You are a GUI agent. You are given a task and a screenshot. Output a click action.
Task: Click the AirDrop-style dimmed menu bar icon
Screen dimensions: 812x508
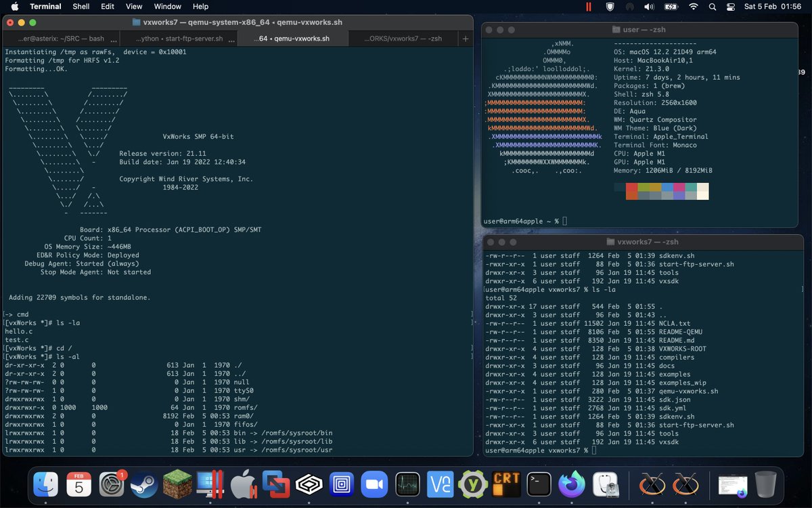click(x=629, y=6)
